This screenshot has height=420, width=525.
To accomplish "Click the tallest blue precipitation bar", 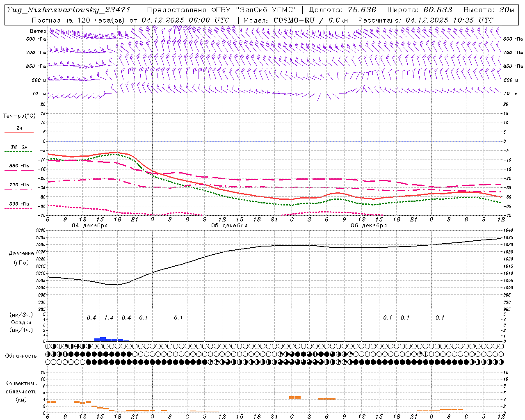I will point(103,339).
